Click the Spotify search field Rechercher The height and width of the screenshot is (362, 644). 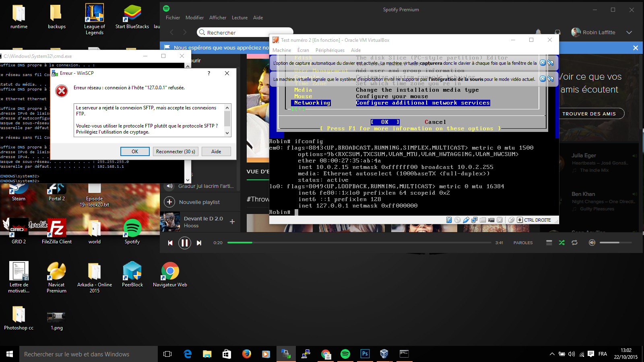[x=245, y=32]
